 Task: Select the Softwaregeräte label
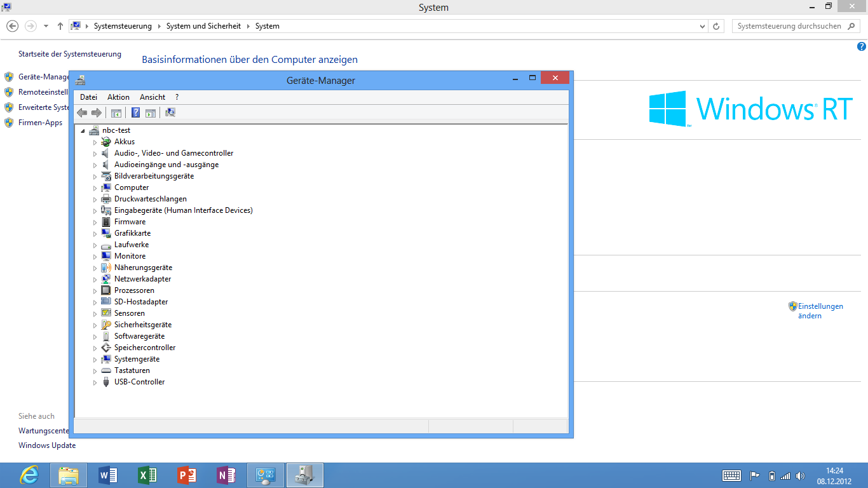[139, 336]
